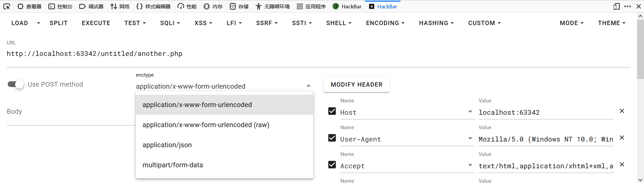Open the Style Editor (样式编辑器) tab
Screen dimensions: 644x183
154,6
